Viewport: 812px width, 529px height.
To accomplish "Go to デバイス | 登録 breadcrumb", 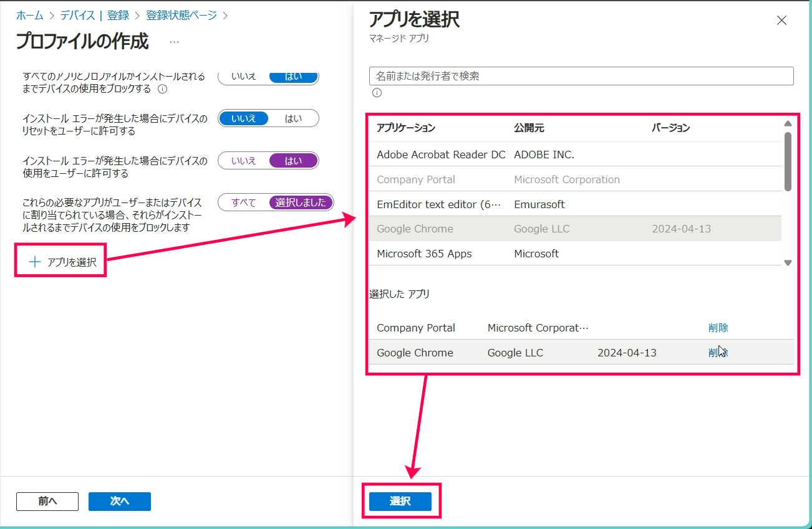I will coord(95,15).
